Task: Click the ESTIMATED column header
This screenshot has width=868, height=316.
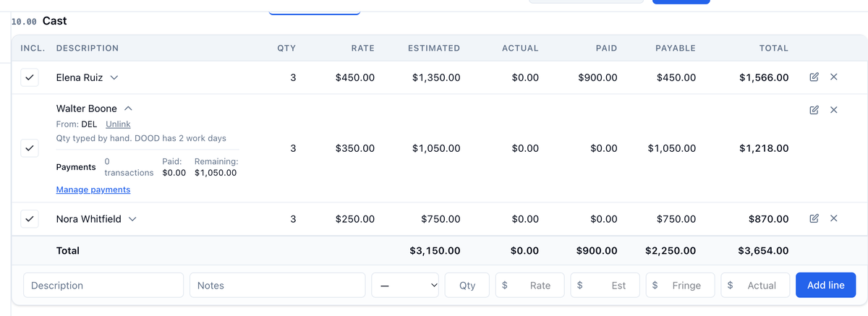Action: pyautogui.click(x=434, y=48)
